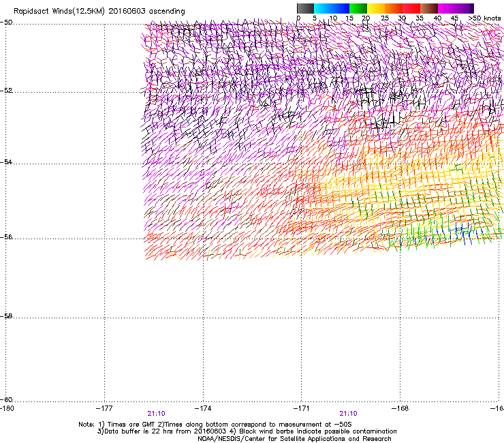This screenshot has height=443, width=504.
Task: Click the magenta-purple 40–50 knots legend segment
Action: pos(456,8)
